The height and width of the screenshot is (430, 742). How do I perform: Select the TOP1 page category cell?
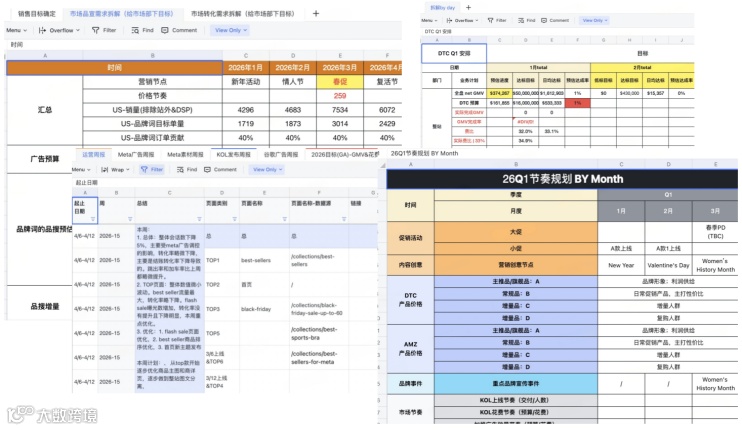click(x=222, y=260)
